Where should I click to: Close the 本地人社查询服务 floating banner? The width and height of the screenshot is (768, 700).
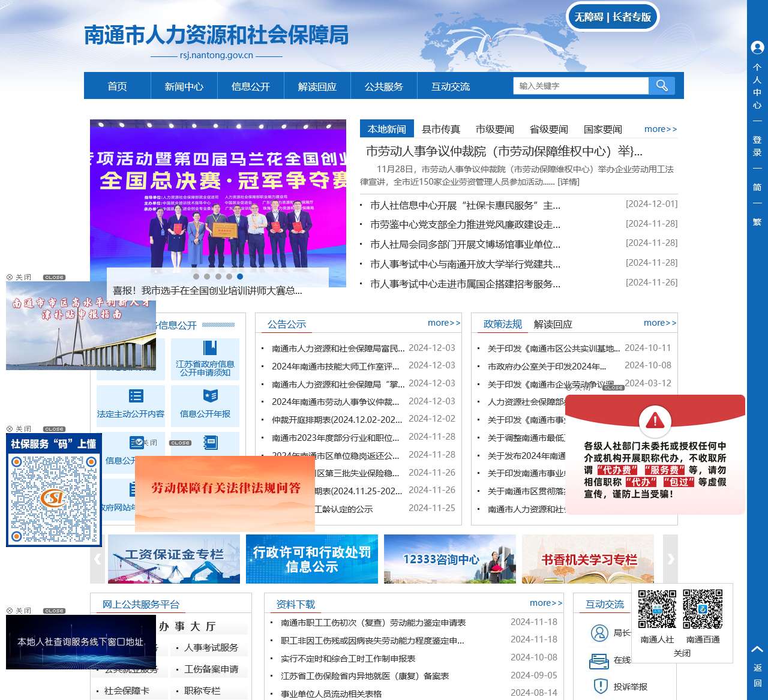pos(36,611)
